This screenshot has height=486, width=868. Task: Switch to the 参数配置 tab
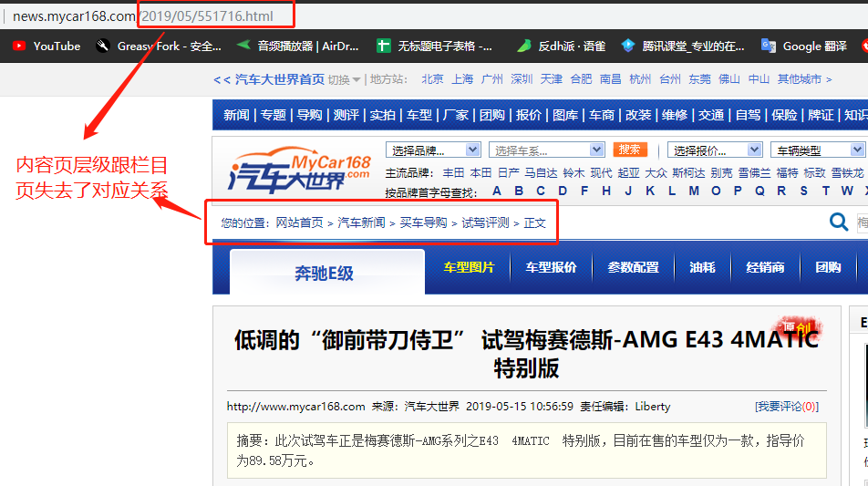click(633, 267)
